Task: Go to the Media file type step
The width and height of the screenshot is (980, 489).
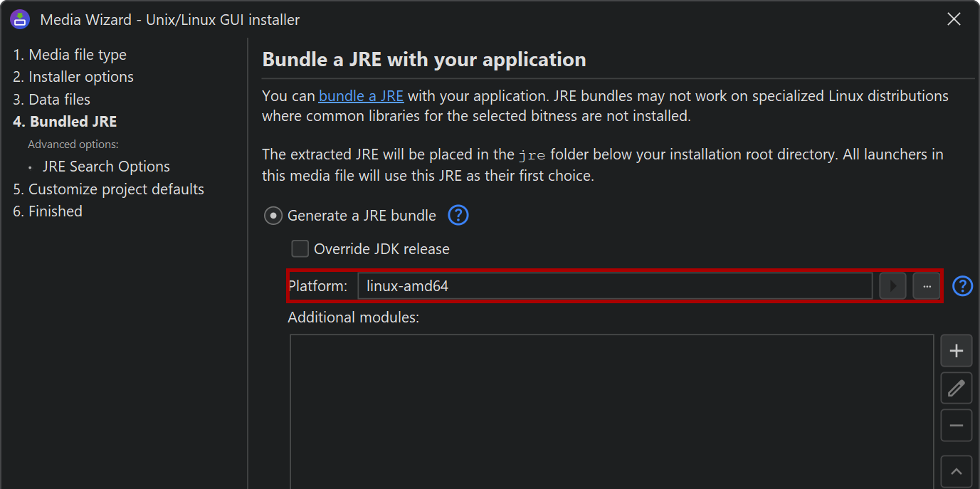Action: 70,55
